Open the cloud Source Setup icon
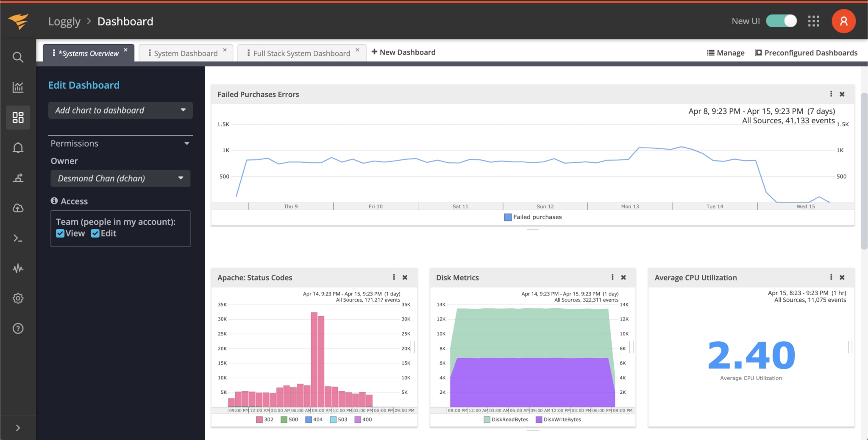This screenshot has width=868, height=440. 18,208
